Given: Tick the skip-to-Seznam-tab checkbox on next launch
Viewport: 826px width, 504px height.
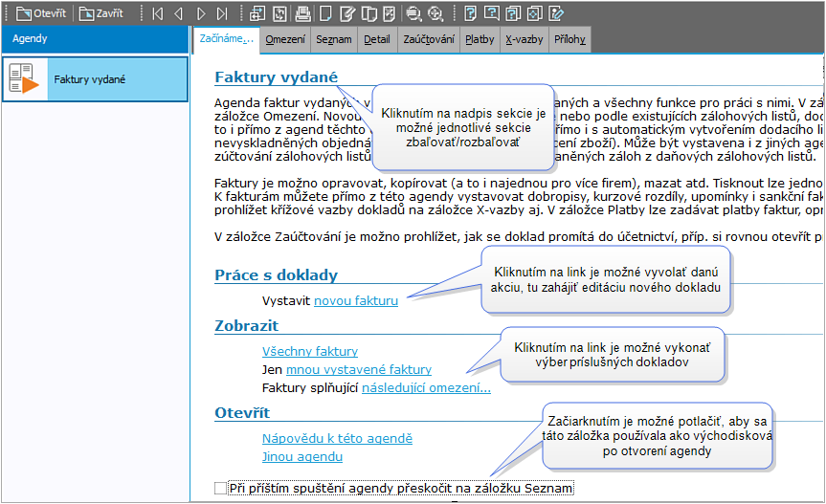Looking at the screenshot, I should [x=221, y=488].
